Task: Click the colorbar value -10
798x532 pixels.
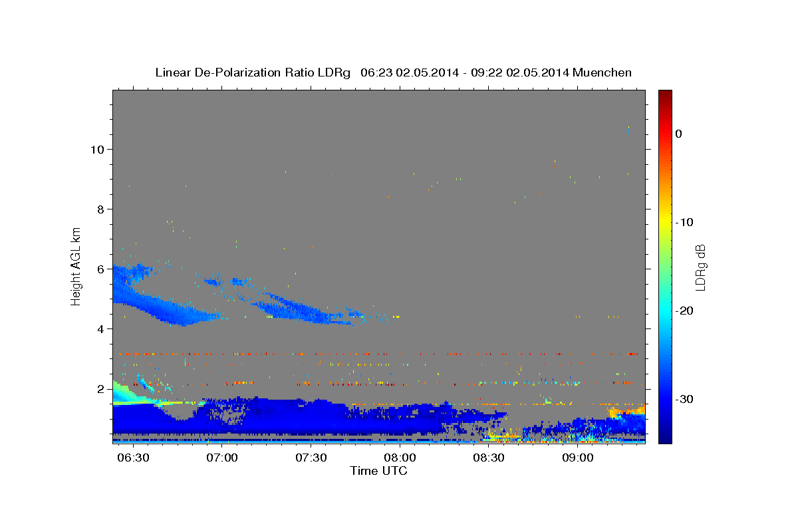Action: pos(685,222)
